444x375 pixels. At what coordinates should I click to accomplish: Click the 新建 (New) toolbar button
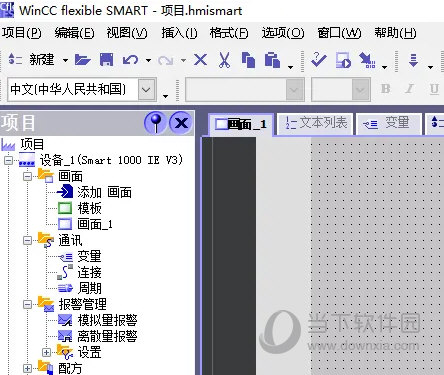31,60
